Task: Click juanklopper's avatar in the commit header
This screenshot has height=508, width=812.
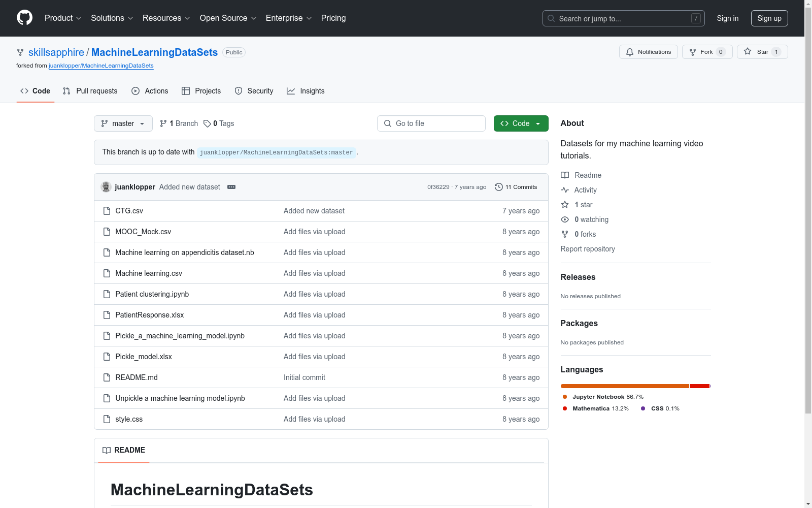Action: point(106,187)
